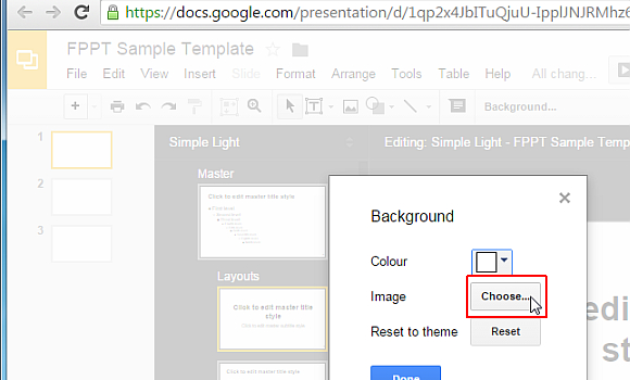Viewport: 630px width, 380px height.
Task: Select the first layout title slide thumbnail
Action: coord(272,319)
